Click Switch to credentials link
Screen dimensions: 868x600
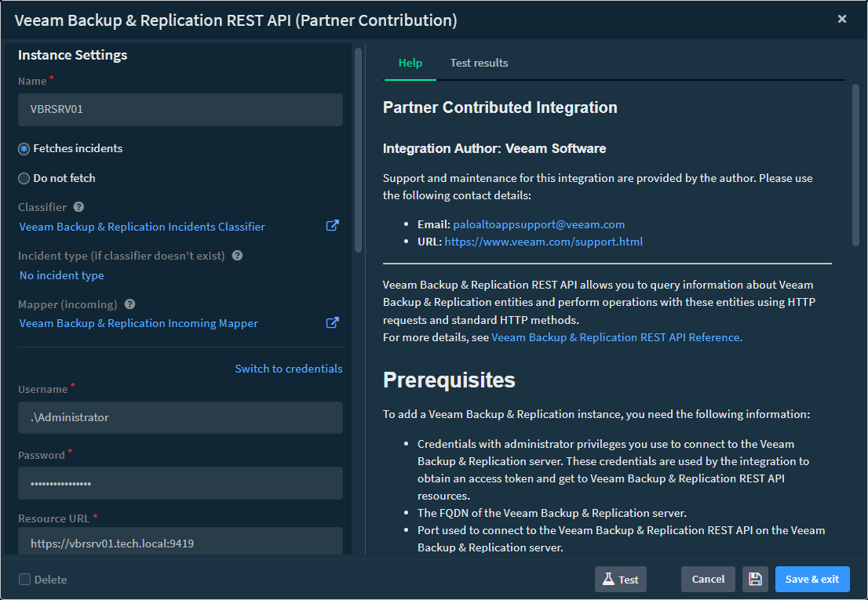tap(288, 369)
